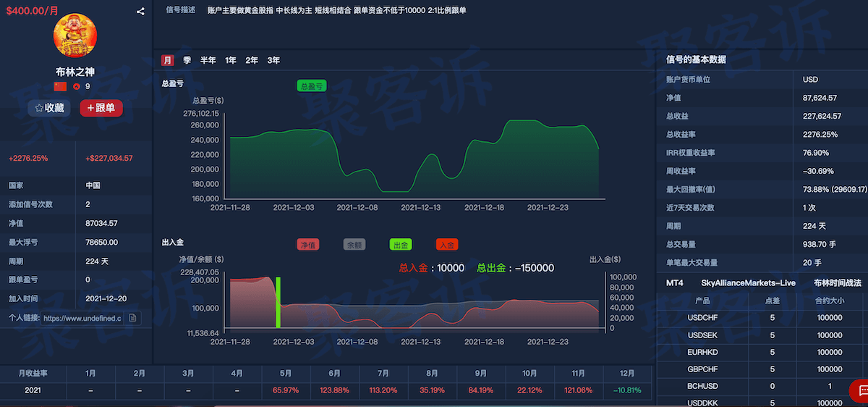Click the September return 84.19% cell

(481, 390)
